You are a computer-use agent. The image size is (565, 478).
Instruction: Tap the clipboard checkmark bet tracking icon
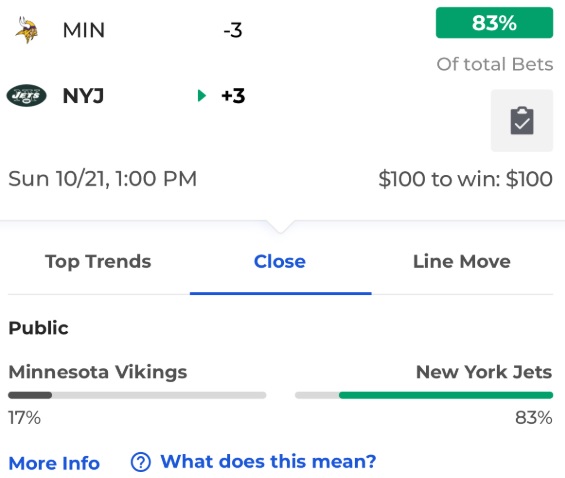pyautogui.click(x=522, y=121)
